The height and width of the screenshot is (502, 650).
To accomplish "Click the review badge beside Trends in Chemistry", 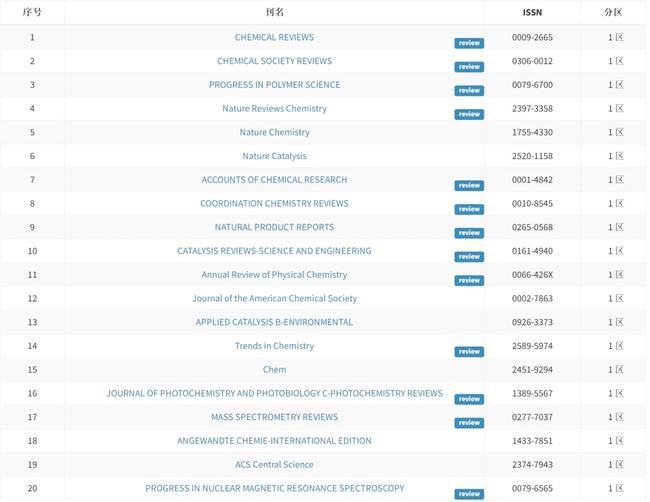I will pyautogui.click(x=469, y=352).
